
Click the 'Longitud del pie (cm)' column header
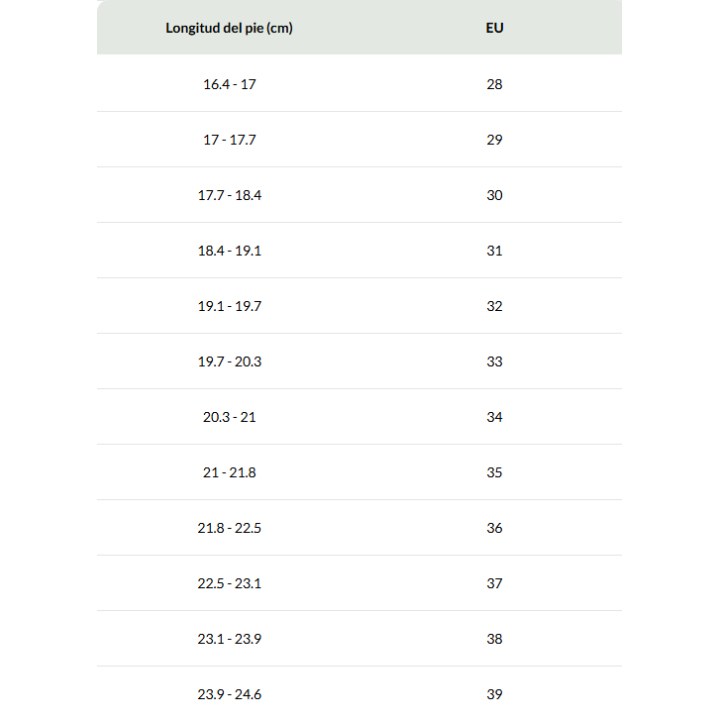(229, 28)
